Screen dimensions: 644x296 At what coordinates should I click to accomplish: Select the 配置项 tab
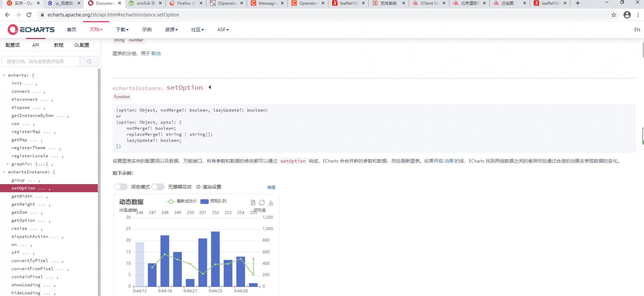[x=13, y=45]
